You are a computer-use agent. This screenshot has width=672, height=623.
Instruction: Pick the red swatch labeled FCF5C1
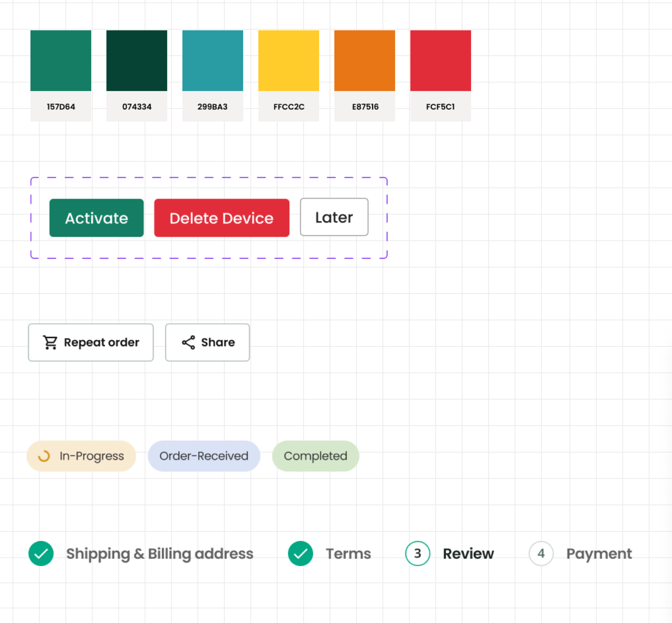pos(441,61)
